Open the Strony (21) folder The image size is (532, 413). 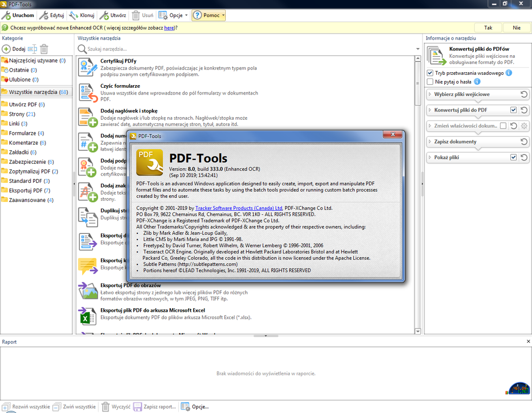click(x=36, y=114)
